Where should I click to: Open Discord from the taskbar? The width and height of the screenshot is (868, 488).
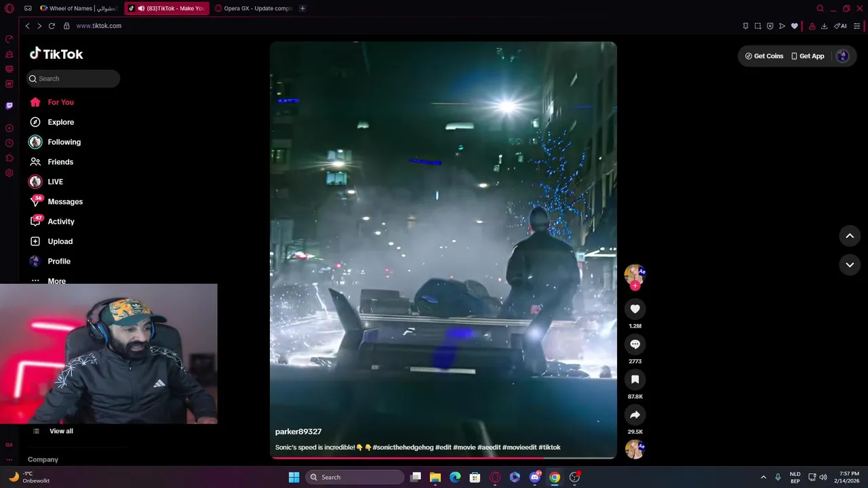[x=535, y=477]
